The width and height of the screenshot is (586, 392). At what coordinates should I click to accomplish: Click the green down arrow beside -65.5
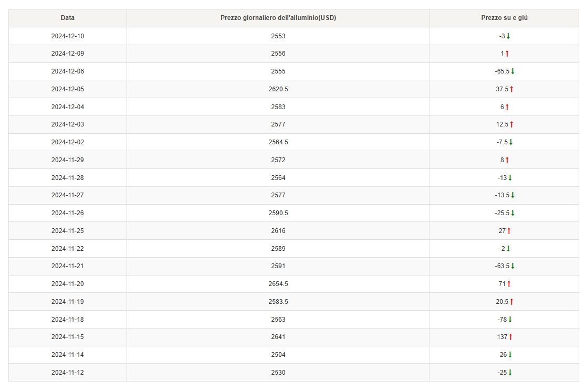click(512, 71)
